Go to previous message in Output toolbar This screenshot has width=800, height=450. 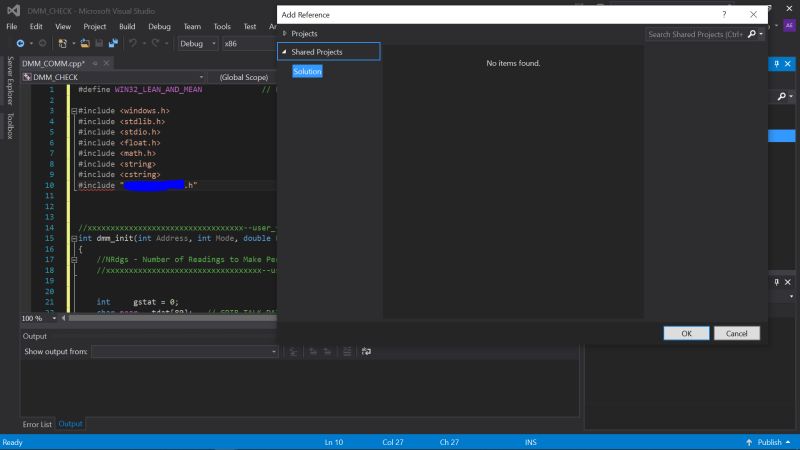click(x=313, y=352)
